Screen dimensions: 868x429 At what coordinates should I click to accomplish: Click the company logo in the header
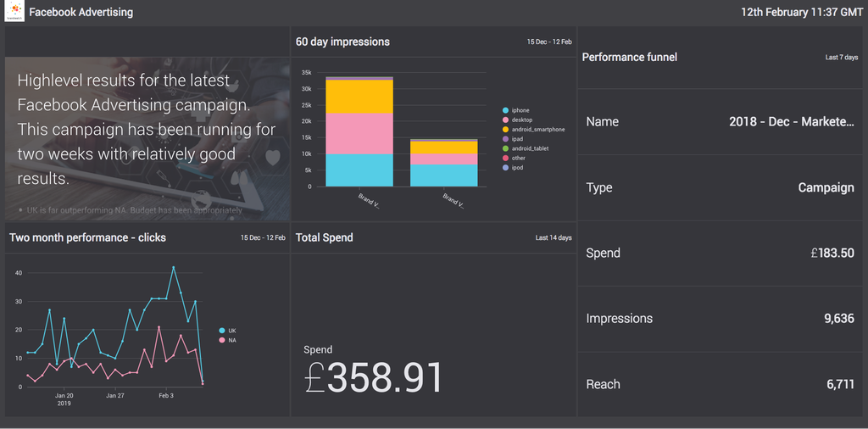14,13
